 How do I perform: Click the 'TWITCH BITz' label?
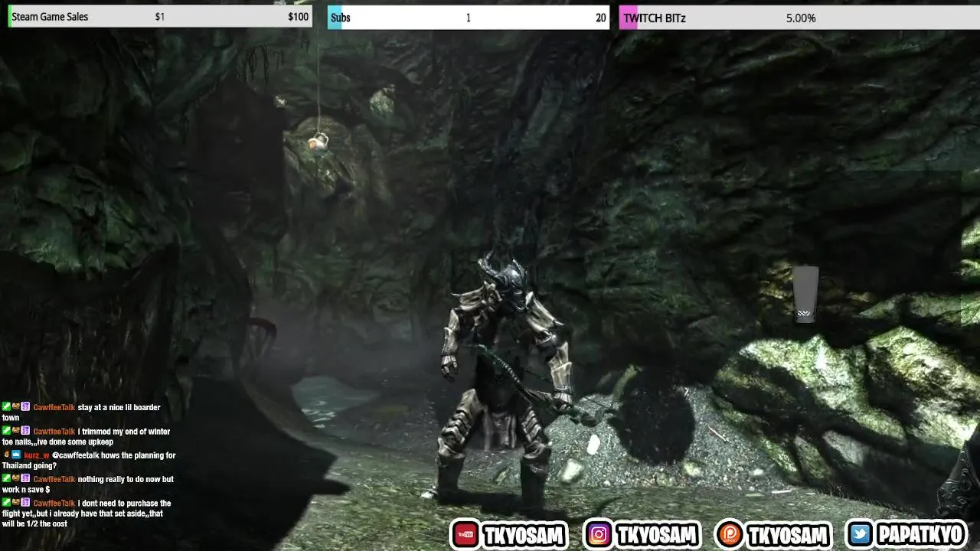[655, 18]
